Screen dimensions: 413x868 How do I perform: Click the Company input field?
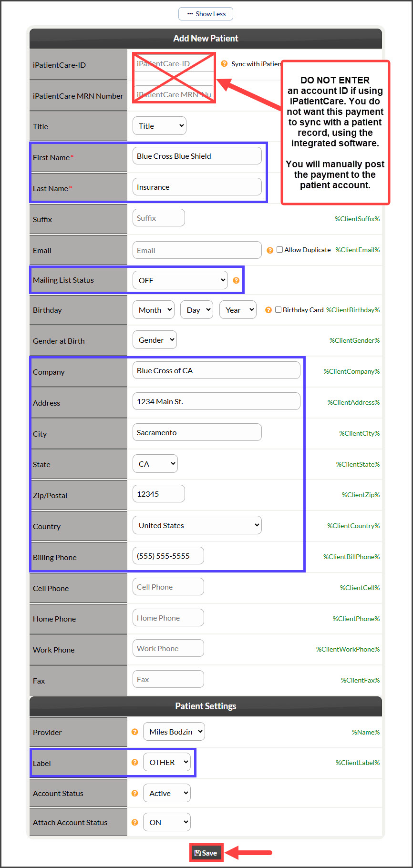point(217,370)
